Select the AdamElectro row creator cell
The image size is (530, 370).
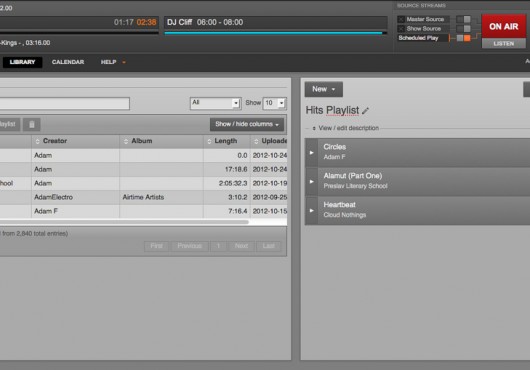click(x=75, y=197)
